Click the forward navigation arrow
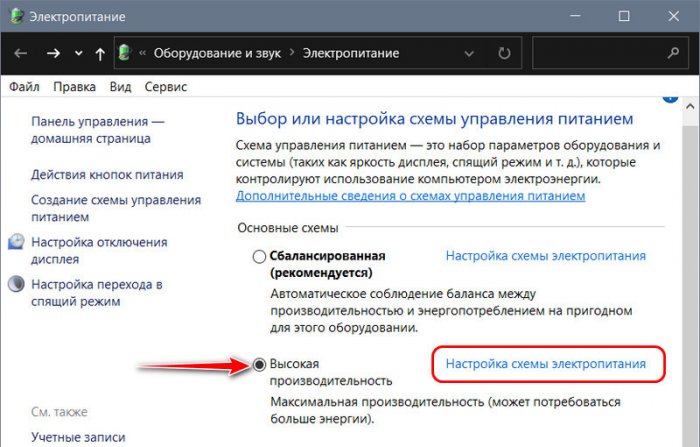Image resolution: width=700 pixels, height=447 pixels. click(53, 54)
